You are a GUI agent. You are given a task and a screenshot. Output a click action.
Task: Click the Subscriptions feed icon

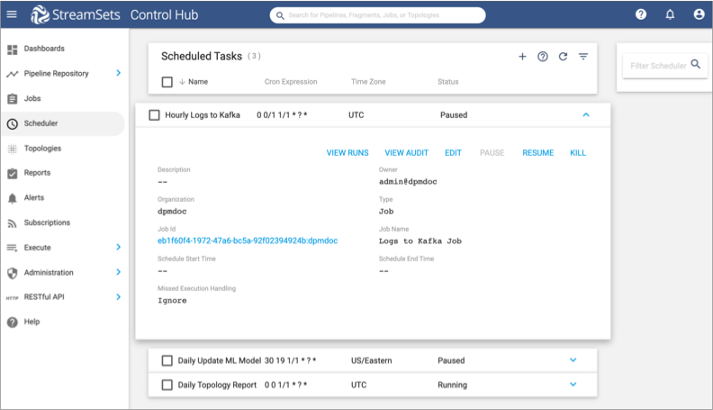(x=12, y=223)
